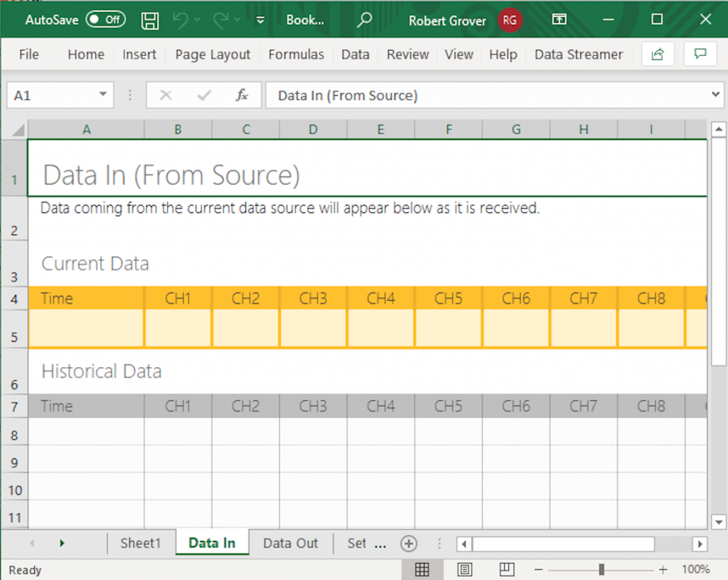
Task: Click the vertical scroll down arrow
Action: point(719,522)
